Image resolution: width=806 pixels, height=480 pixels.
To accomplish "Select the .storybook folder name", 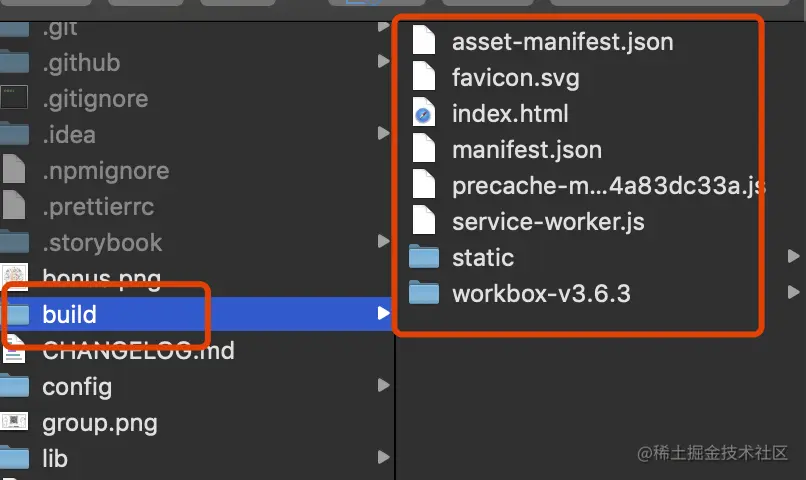I will click(102, 243).
